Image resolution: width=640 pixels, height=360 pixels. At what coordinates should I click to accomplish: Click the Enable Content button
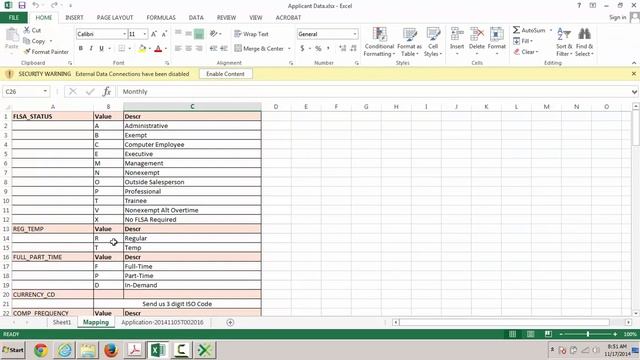[x=225, y=74]
